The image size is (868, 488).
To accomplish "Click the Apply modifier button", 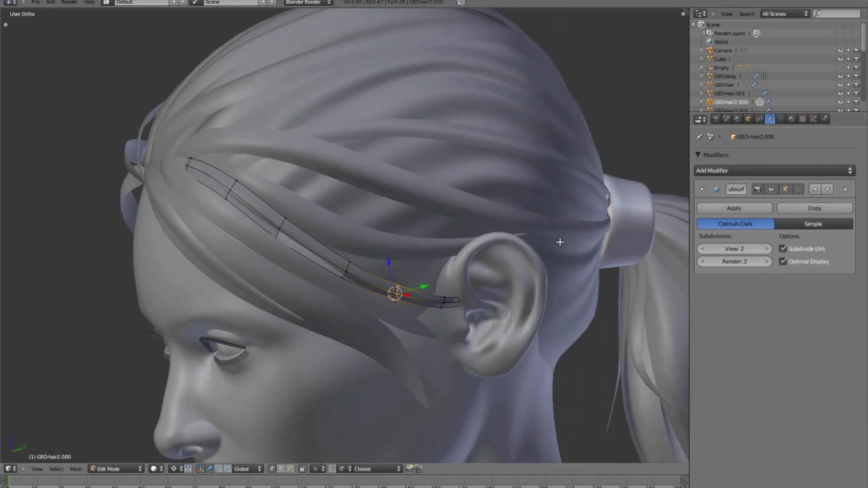I will tap(734, 208).
